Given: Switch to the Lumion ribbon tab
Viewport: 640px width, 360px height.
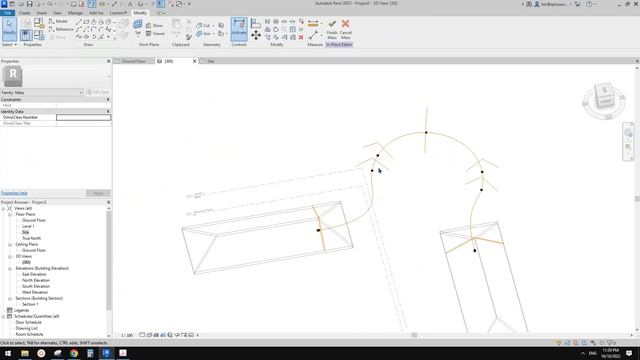Looking at the screenshot, I should [118, 13].
